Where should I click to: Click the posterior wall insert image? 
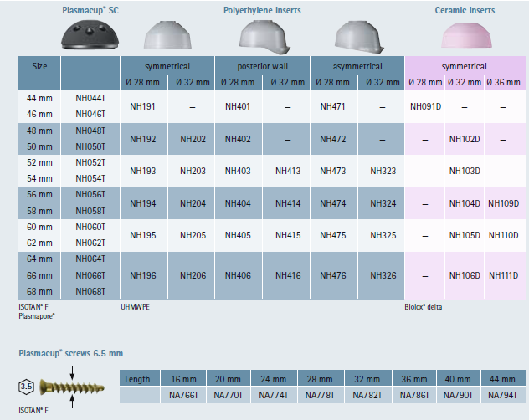coord(264,37)
